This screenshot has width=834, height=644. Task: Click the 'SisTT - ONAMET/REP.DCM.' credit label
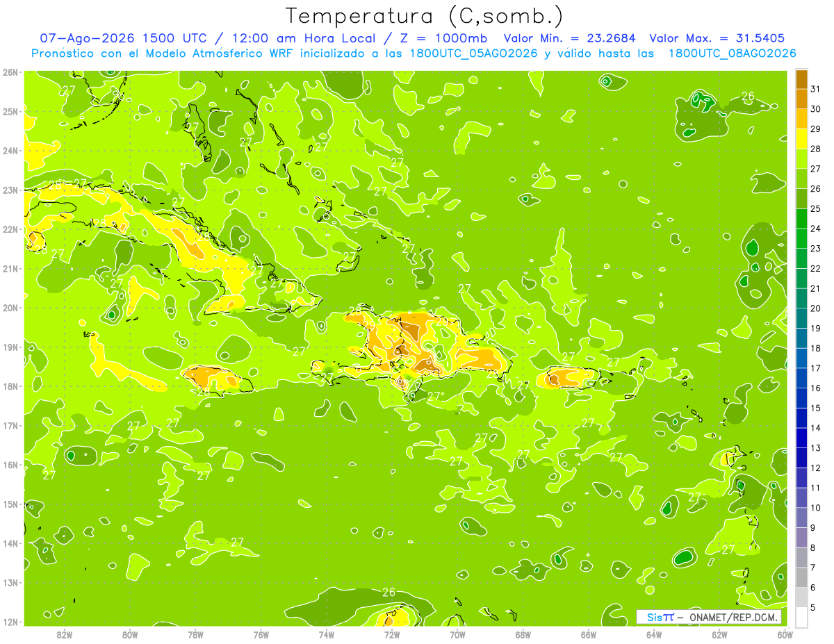point(709,617)
